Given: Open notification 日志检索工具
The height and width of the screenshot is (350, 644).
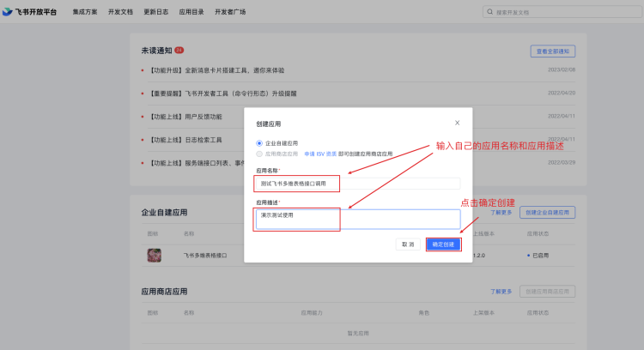Looking at the screenshot, I should click(x=185, y=140).
